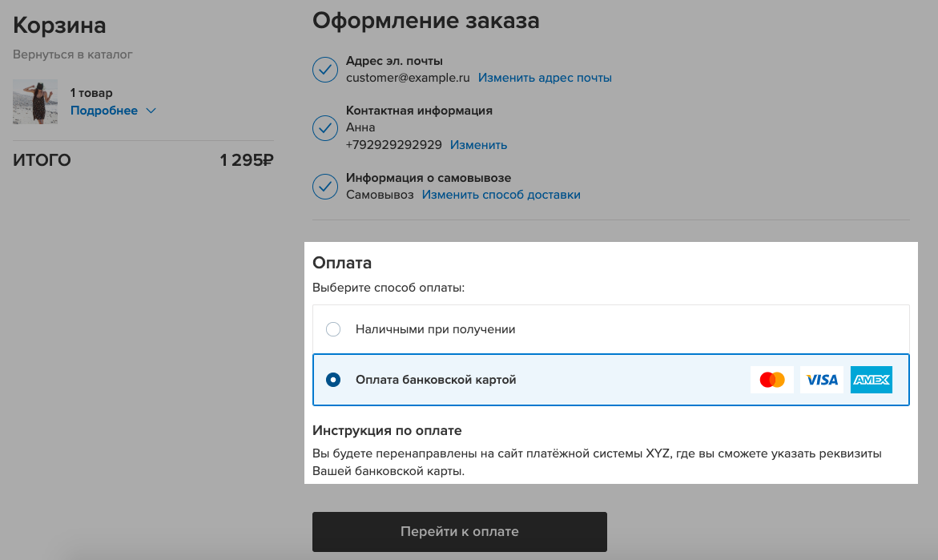The width and height of the screenshot is (938, 560).
Task: Click the contact name 'Анна'
Action: pos(360,127)
